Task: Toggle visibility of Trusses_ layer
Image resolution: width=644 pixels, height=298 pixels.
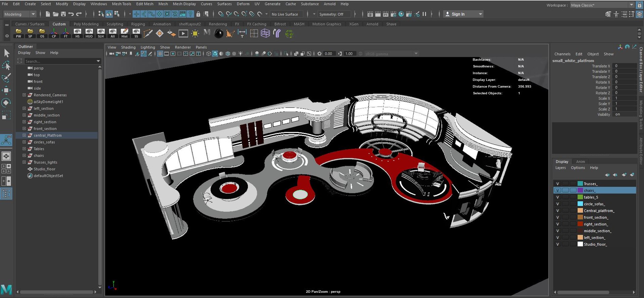Action: pos(557,184)
